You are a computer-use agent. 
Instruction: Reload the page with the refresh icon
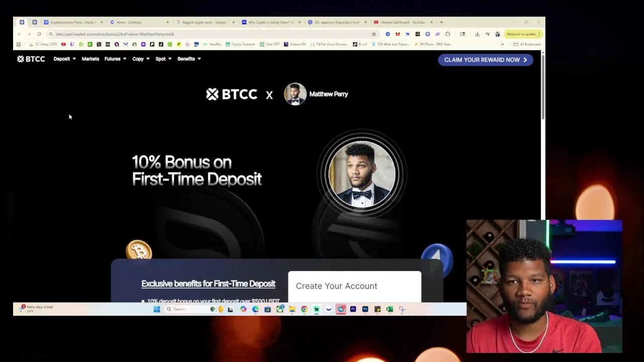(x=39, y=34)
